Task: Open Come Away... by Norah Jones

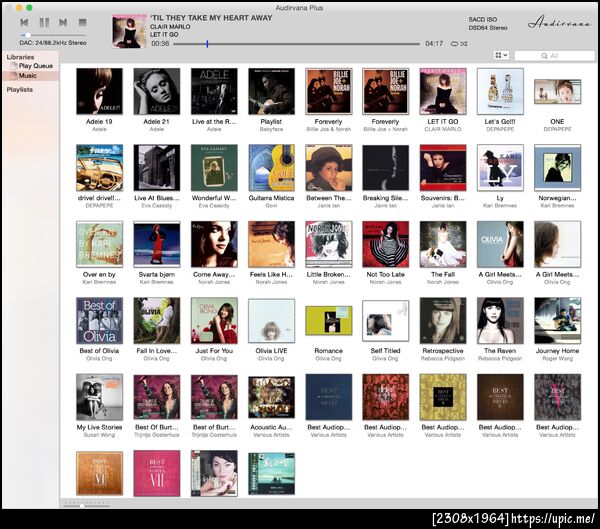Action: 214,244
